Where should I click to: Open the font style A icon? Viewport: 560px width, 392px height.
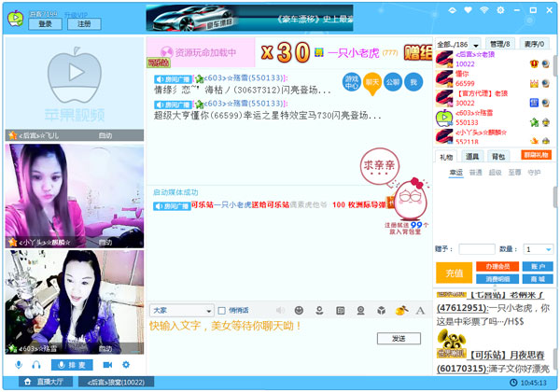[x=420, y=311]
